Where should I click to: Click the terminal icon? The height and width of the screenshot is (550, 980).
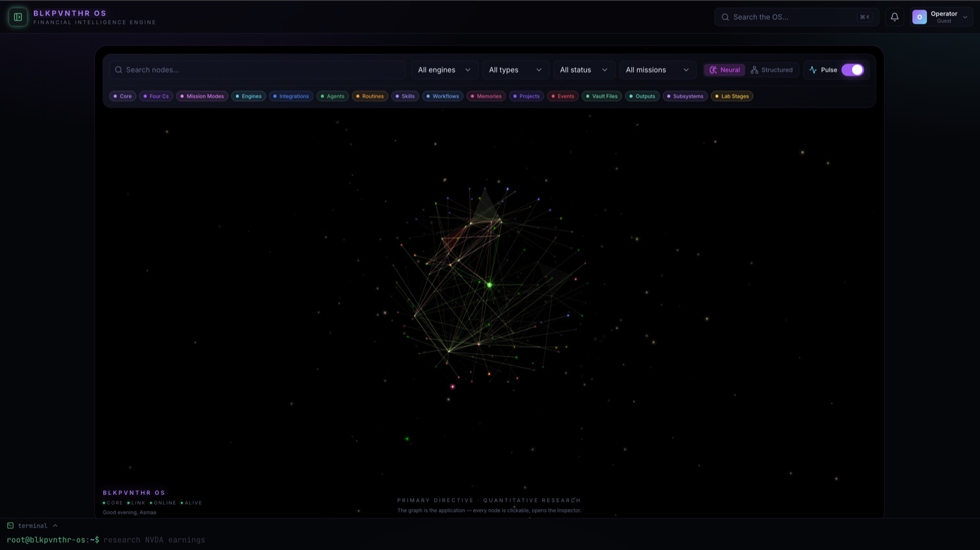coord(10,525)
